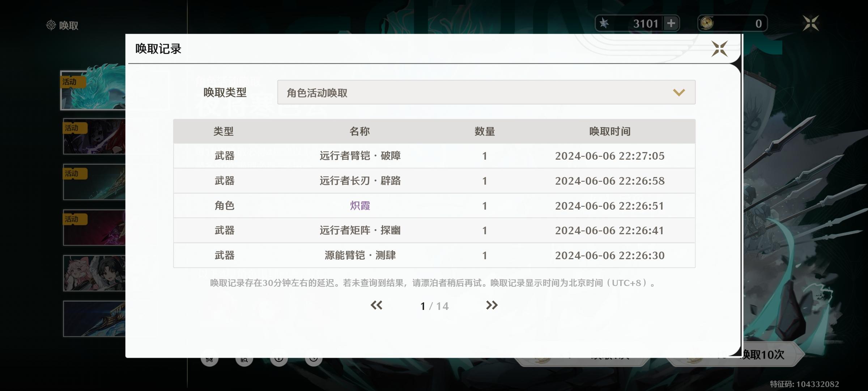
Task: Select the banner with pink-haired and black-haired characters
Action: (x=94, y=273)
